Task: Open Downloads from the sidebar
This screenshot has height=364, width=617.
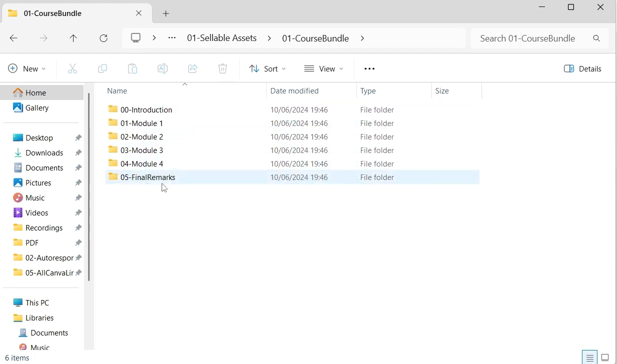Action: pos(44,152)
